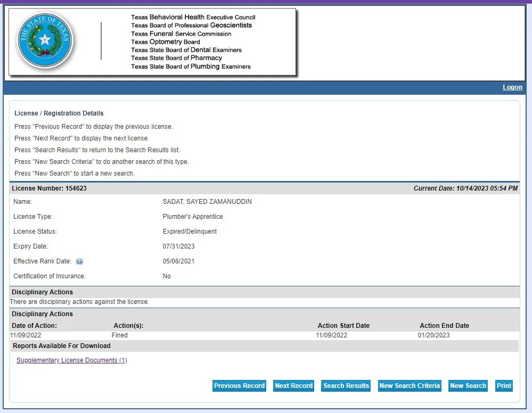
Task: Click Texas Behavioral Health Executive Council text
Action: [x=193, y=17]
